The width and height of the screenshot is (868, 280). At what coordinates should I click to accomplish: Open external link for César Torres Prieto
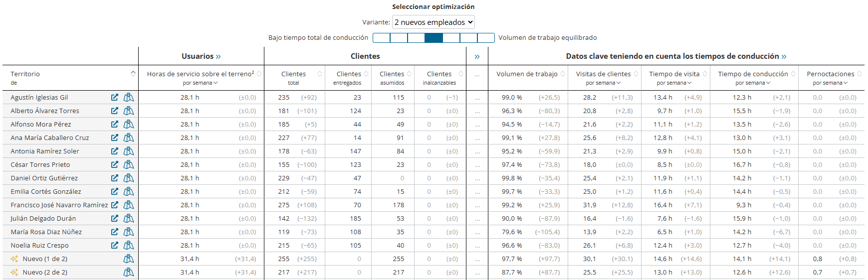point(115,164)
